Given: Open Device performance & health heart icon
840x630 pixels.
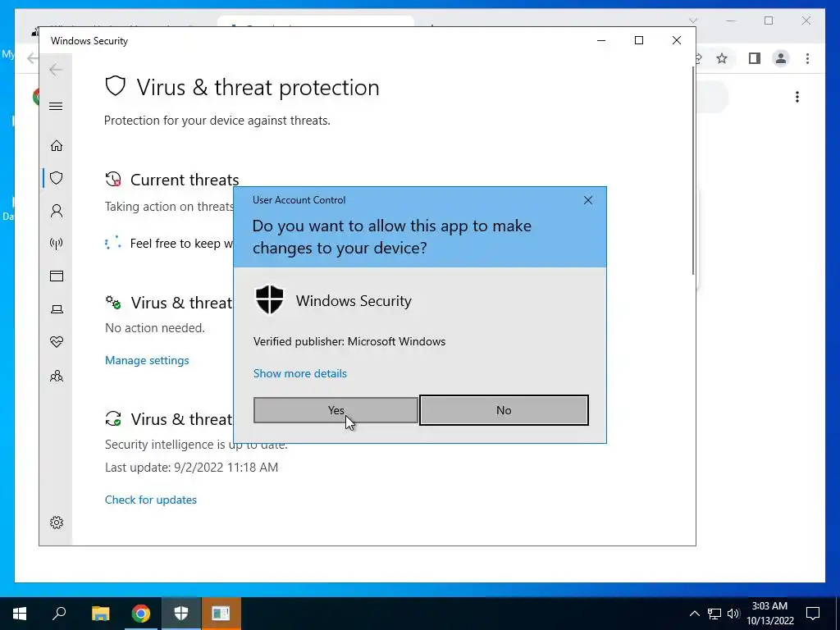Looking at the screenshot, I should point(57,342).
